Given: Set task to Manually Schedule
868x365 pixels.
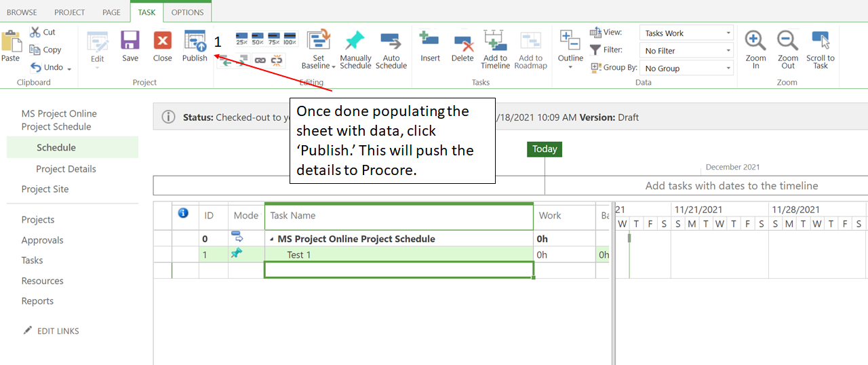Looking at the screenshot, I should tap(355, 50).
